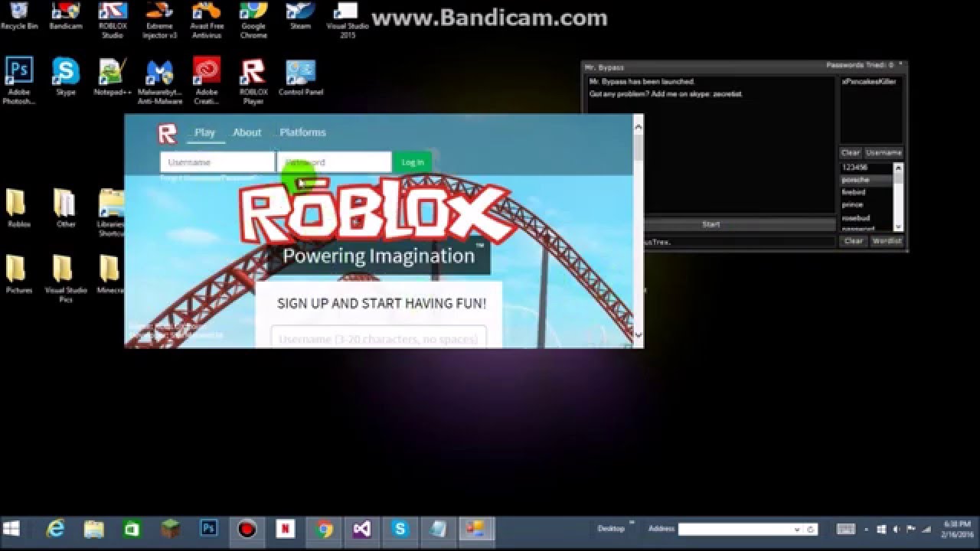Select the Malwarebytes Anti-Malware desktop icon
Viewport: 980px width, 551px height.
pyautogui.click(x=160, y=80)
